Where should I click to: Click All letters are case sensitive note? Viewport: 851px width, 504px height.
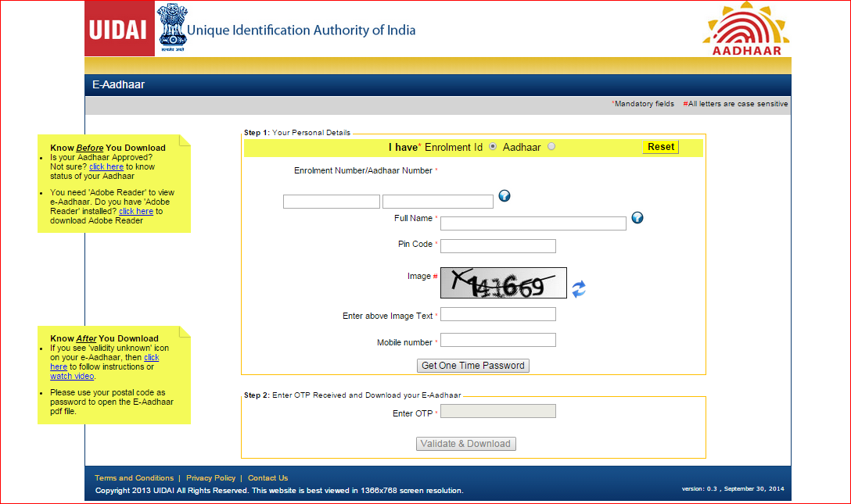[x=735, y=103]
